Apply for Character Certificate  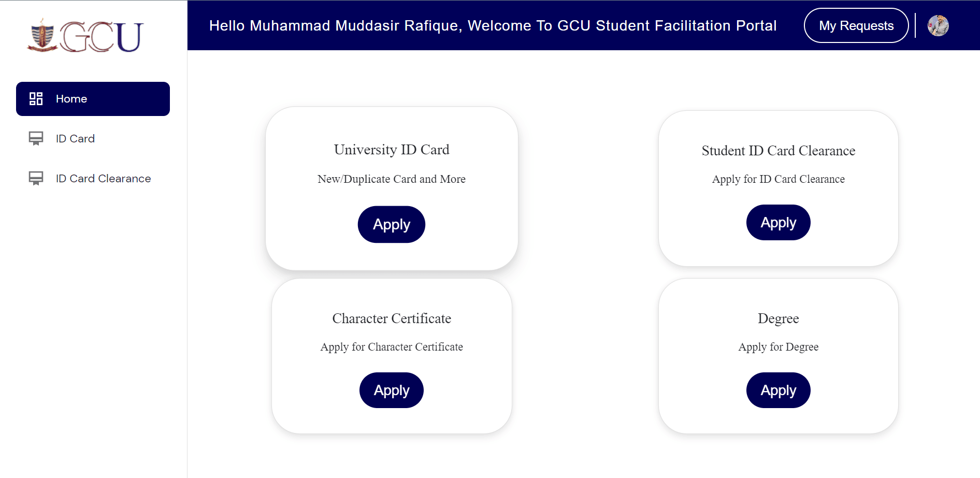(391, 390)
